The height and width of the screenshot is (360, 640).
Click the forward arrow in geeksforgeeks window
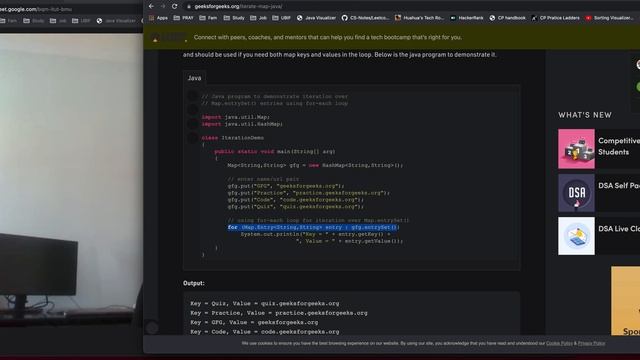tap(163, 6)
